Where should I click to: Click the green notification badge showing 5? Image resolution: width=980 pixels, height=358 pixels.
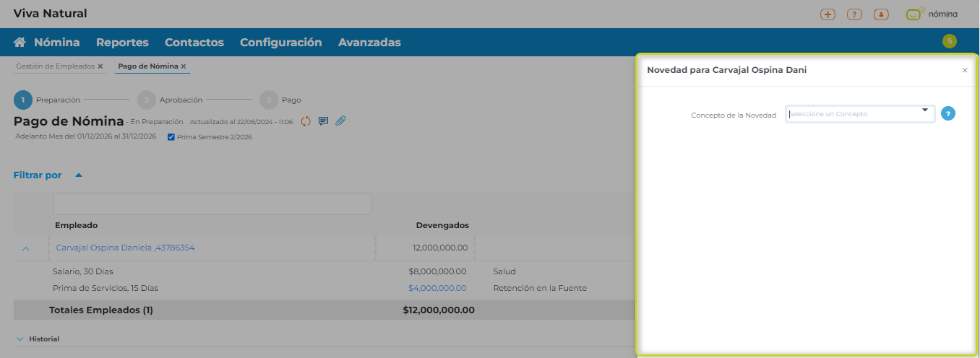click(x=949, y=41)
